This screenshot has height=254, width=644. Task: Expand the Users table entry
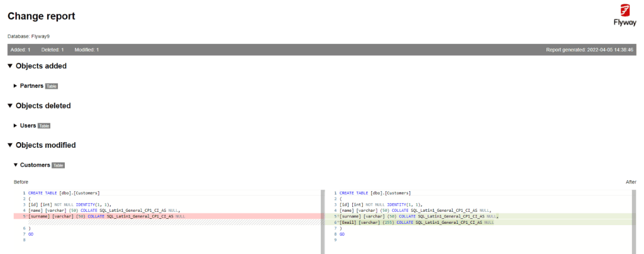click(x=16, y=126)
